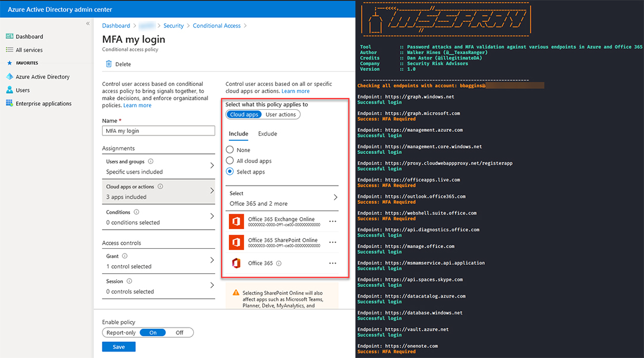
Task: Select the None radio button
Action: pos(230,150)
